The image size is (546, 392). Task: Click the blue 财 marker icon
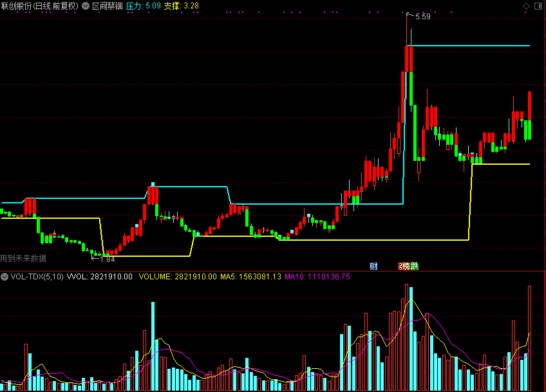[373, 266]
